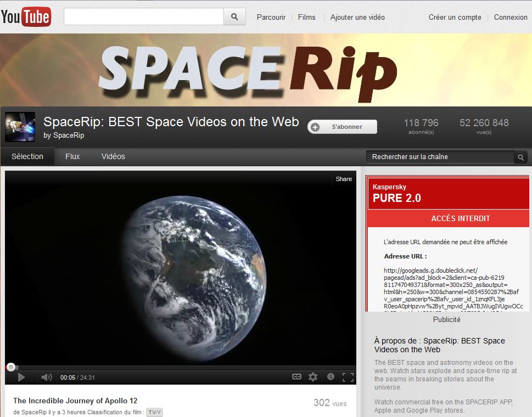
Task: Click the Watch Later clock icon
Action: tap(331, 376)
